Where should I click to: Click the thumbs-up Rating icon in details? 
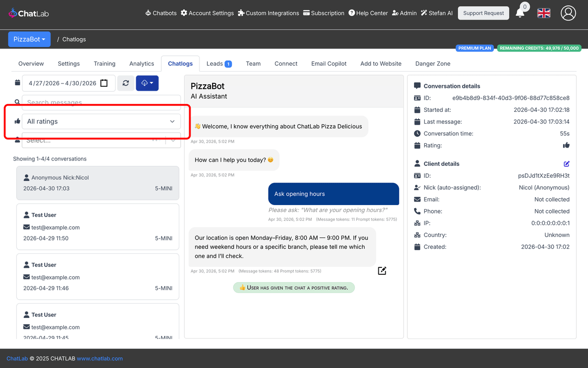[x=566, y=145]
